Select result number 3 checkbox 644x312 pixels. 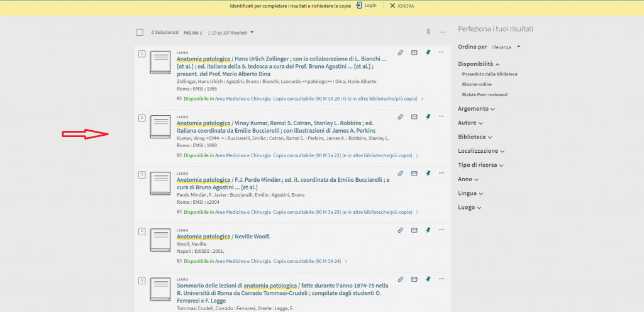coord(142,174)
